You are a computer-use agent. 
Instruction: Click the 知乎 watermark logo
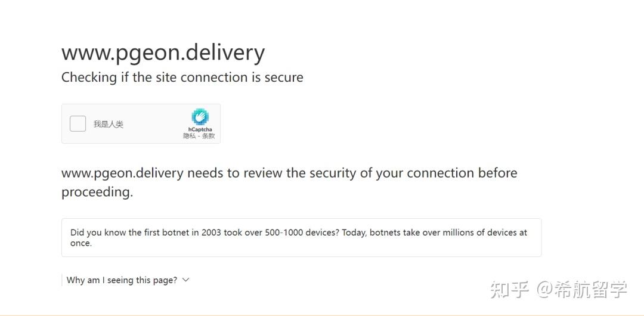pos(510,289)
